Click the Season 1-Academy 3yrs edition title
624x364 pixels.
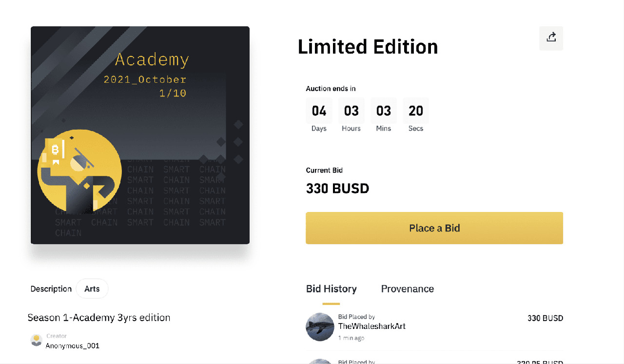click(99, 317)
